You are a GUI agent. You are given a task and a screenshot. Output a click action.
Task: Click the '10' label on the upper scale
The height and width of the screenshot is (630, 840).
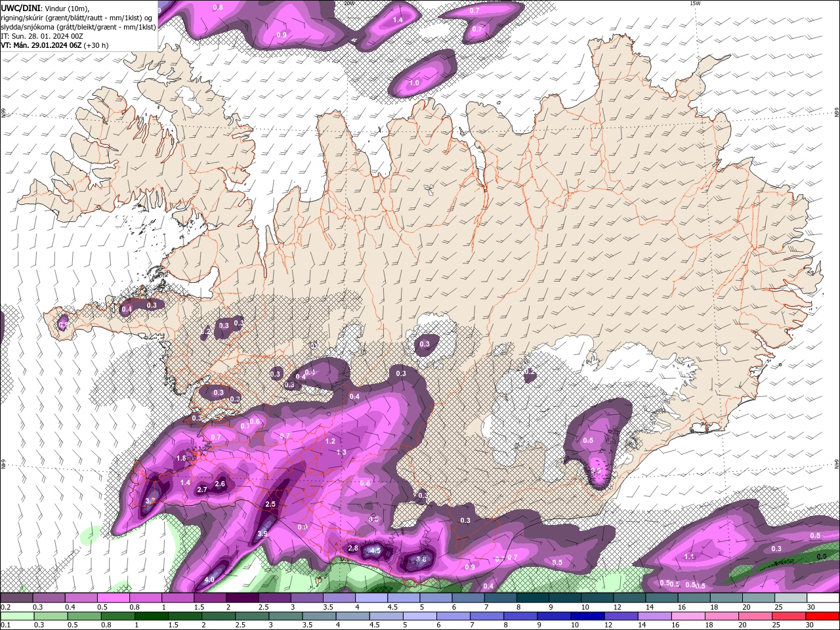click(585, 607)
